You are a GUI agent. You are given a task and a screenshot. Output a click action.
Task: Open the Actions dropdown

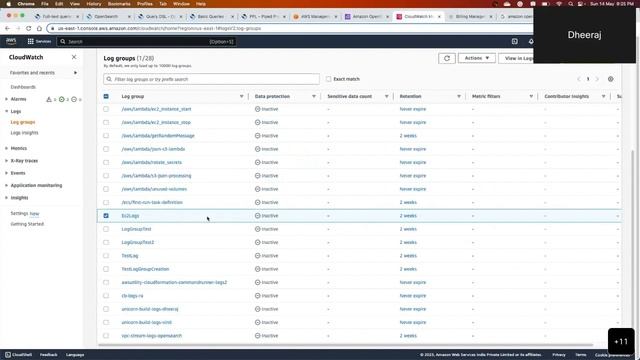tap(477, 58)
